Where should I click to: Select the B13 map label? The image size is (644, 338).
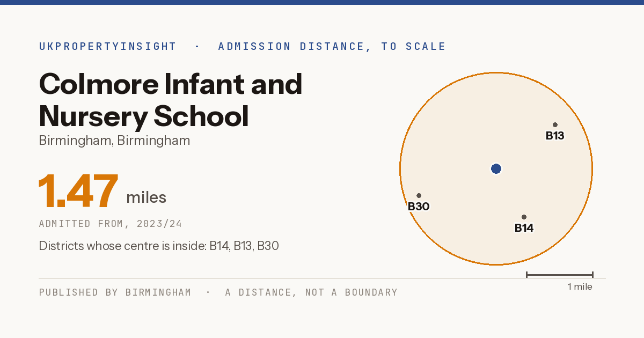555,136
